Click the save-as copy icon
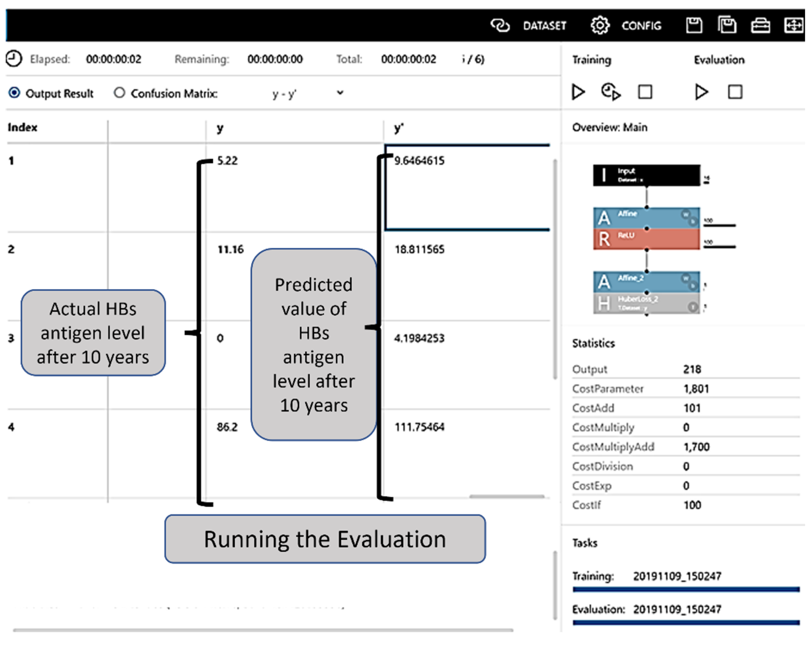The height and width of the screenshot is (648, 812). click(727, 26)
